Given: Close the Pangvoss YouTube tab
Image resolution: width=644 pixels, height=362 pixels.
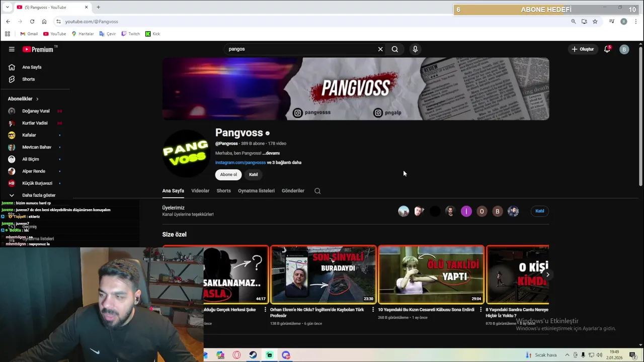Looking at the screenshot, I should tap(86, 7).
